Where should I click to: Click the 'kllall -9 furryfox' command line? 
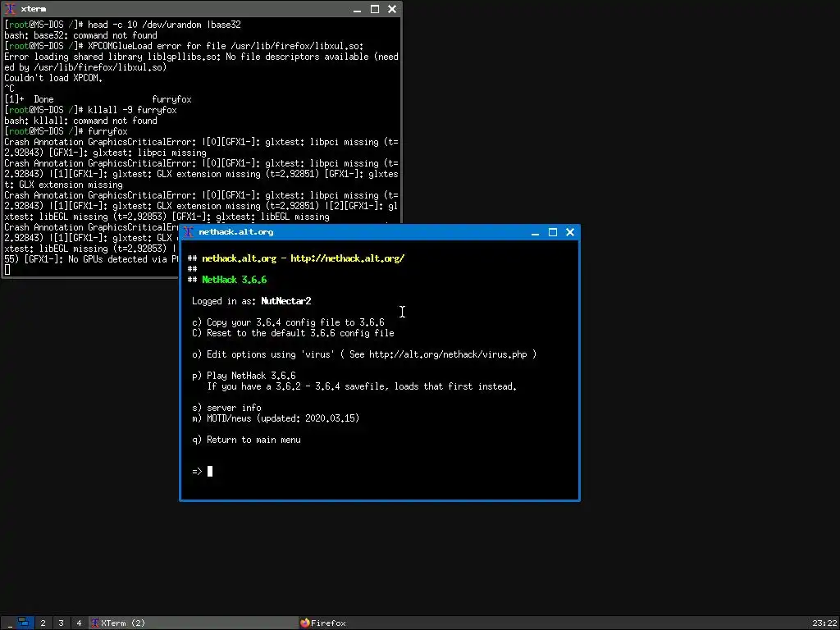[90, 111]
